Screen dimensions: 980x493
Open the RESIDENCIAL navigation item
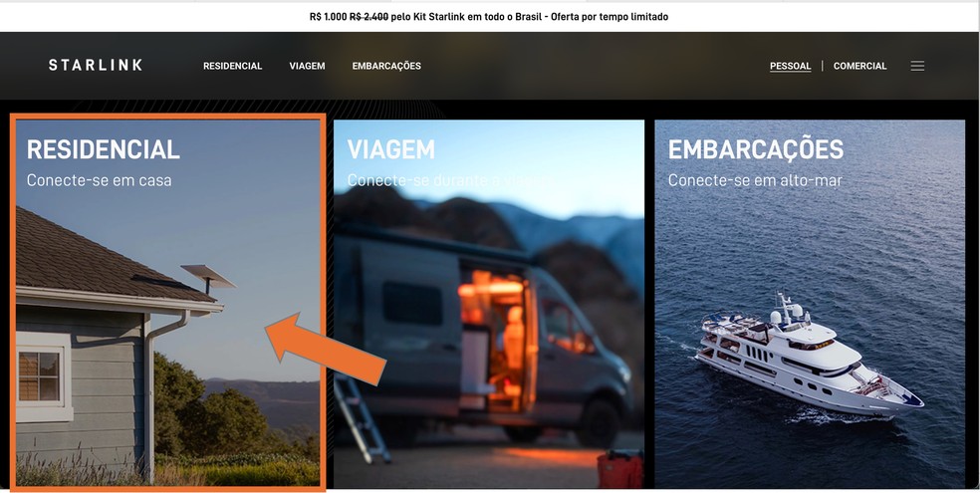tap(232, 66)
